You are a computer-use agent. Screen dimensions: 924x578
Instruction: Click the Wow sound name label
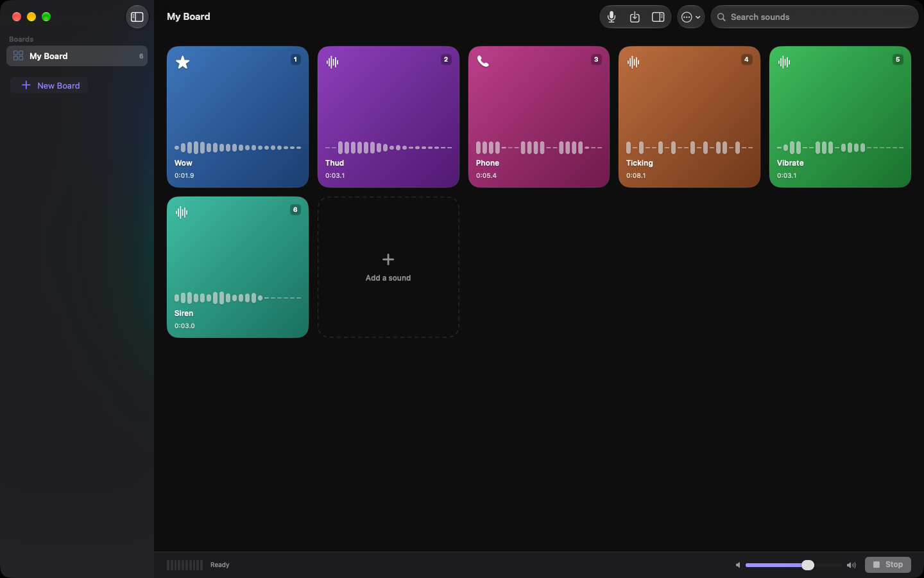184,163
